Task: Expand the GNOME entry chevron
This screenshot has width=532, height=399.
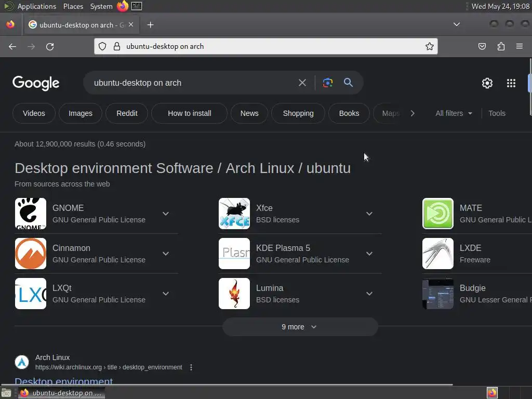Action: pos(166,214)
